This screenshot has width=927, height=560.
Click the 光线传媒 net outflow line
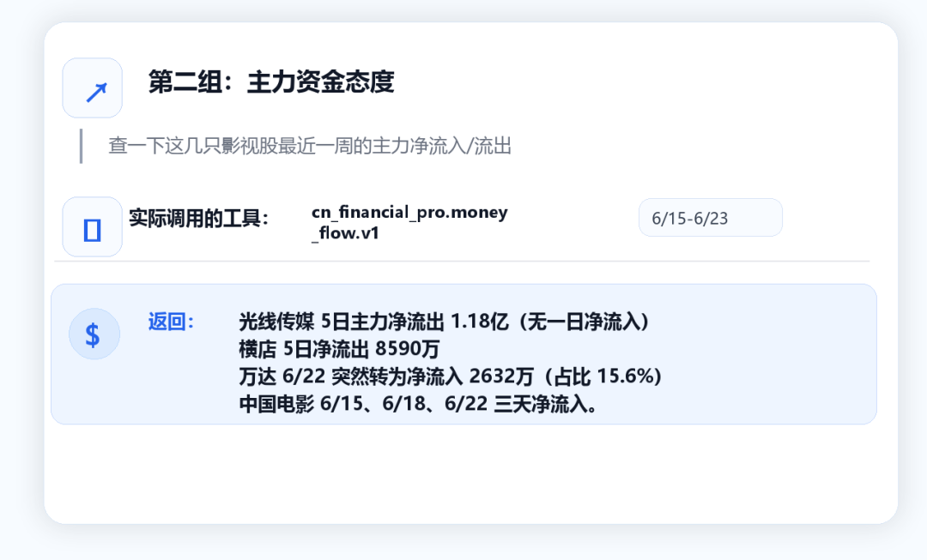(444, 322)
